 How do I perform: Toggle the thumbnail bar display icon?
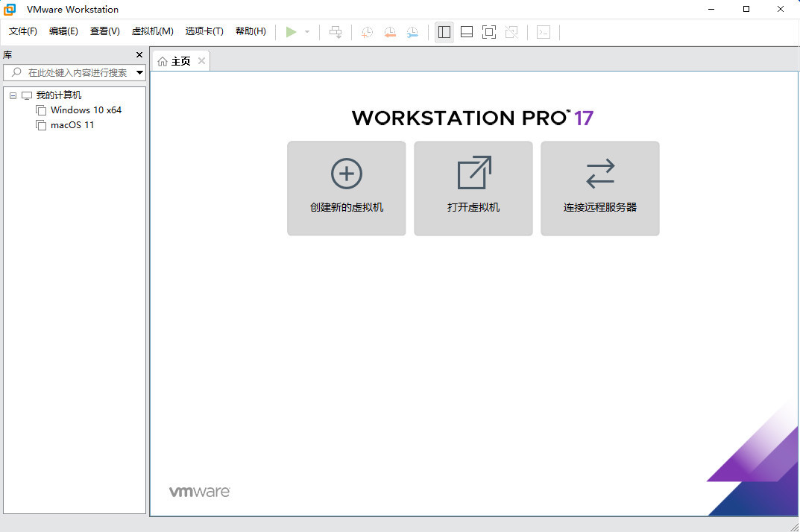coord(466,32)
